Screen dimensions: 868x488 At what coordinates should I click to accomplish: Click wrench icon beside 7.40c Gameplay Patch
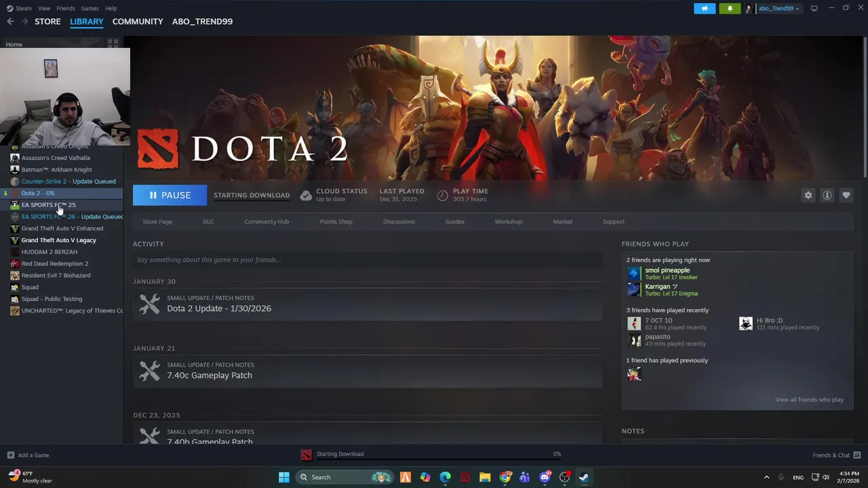[x=150, y=371]
